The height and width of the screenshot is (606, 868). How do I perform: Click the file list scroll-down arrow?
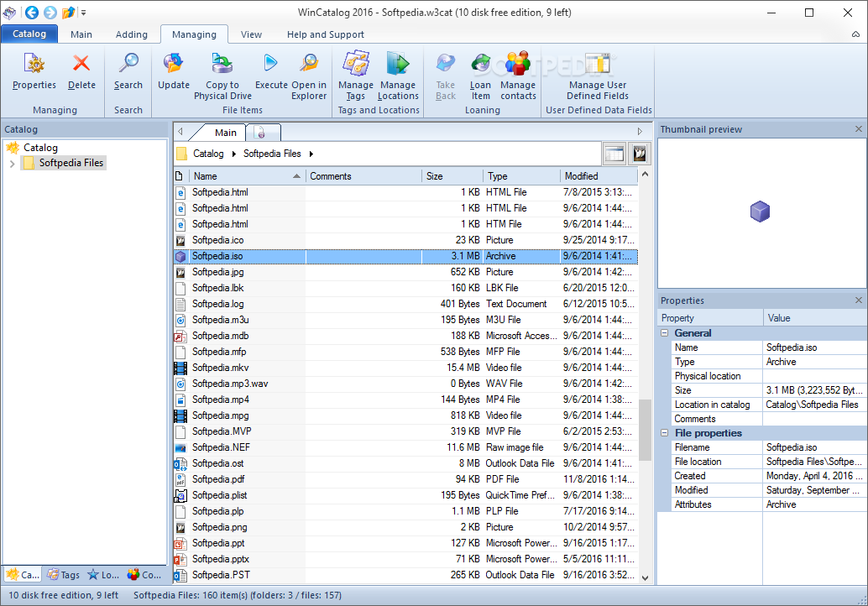click(645, 577)
